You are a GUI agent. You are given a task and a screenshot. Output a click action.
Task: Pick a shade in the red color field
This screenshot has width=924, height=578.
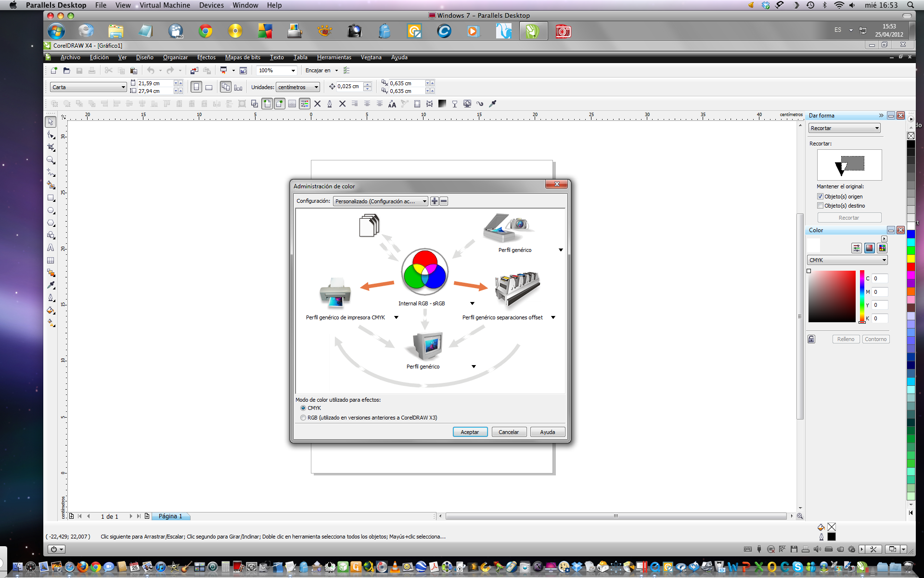click(832, 296)
